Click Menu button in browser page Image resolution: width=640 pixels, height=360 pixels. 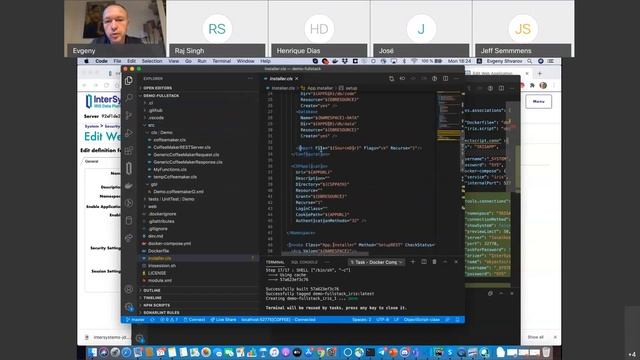(538, 101)
